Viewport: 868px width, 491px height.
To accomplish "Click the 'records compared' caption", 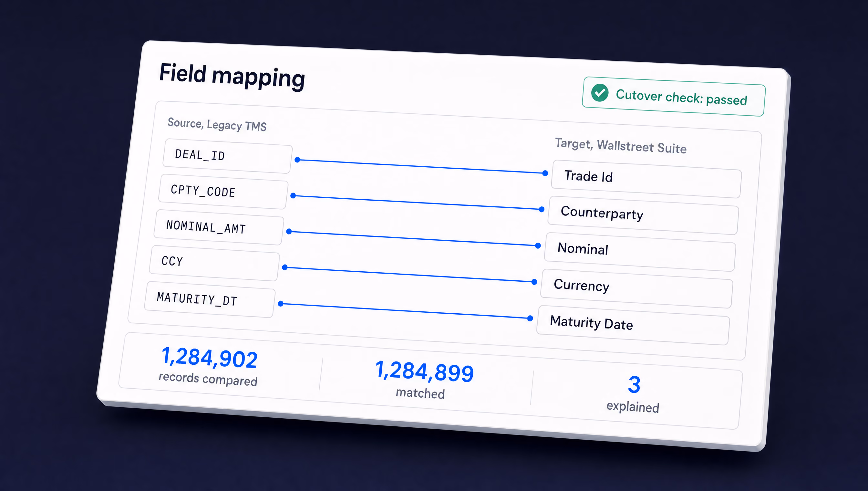I will [208, 379].
